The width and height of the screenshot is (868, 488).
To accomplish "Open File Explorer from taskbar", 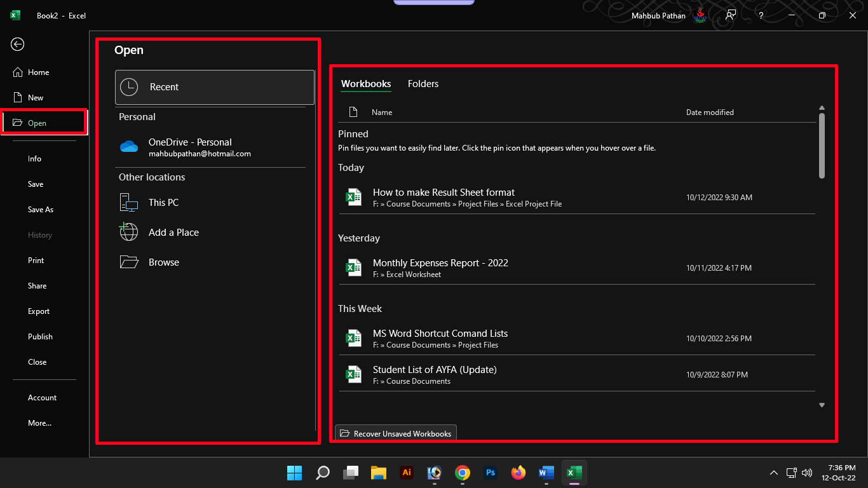I will [x=379, y=473].
